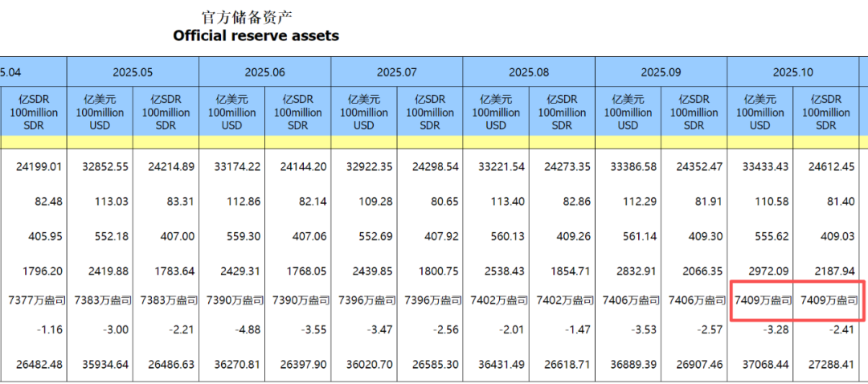Click the -2.01 cell
868x384 pixels.
[512, 330]
